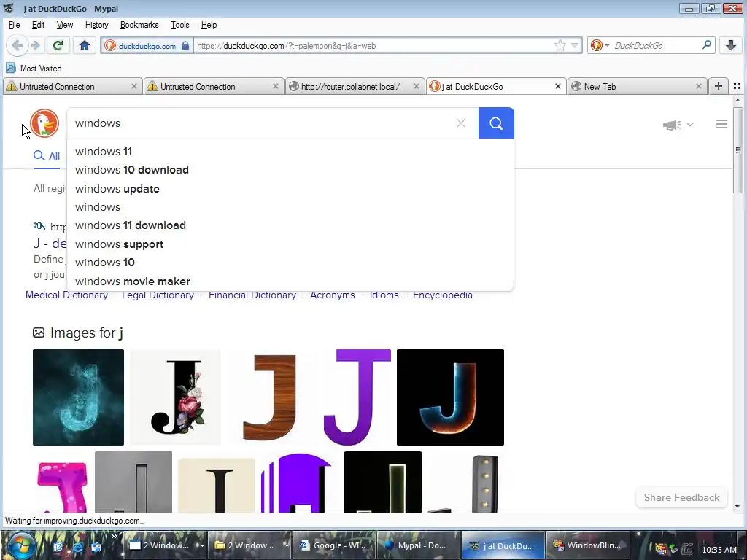Open the Legal Dictionary link

(x=158, y=295)
